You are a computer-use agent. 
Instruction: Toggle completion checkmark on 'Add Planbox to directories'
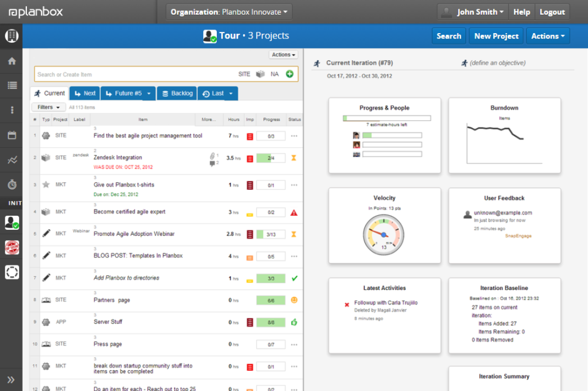(294, 278)
